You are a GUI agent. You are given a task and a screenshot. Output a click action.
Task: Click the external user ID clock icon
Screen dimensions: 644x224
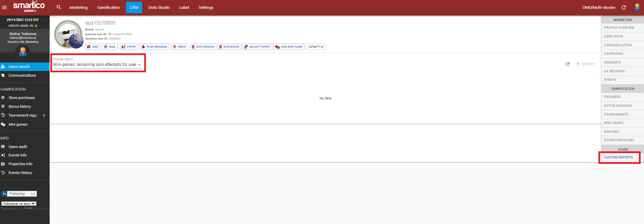(110, 34)
